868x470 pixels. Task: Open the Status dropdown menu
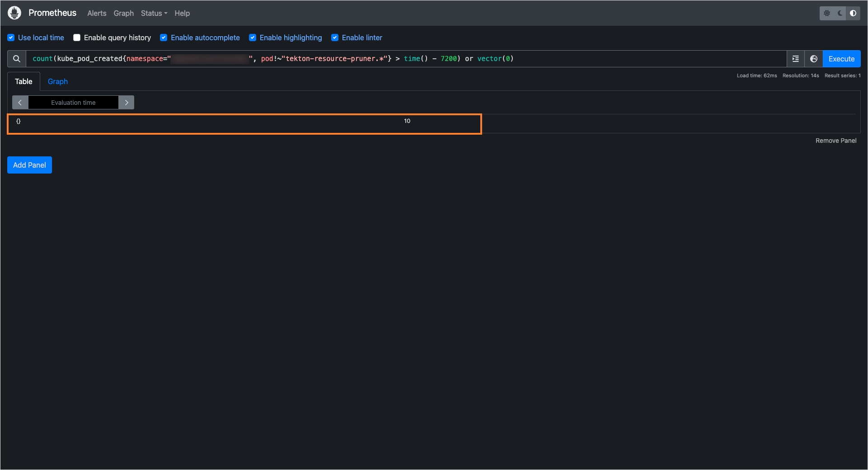(154, 13)
